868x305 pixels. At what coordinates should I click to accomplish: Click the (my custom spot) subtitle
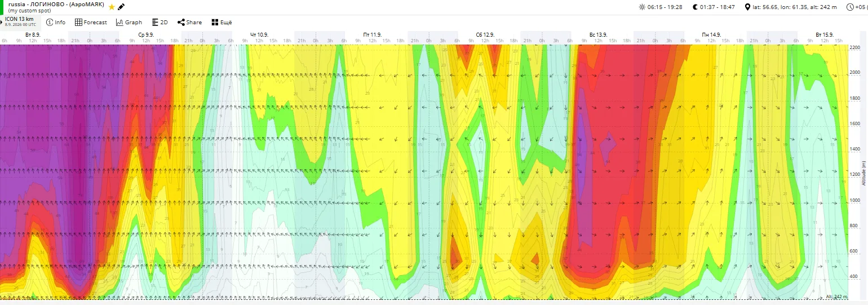click(29, 11)
